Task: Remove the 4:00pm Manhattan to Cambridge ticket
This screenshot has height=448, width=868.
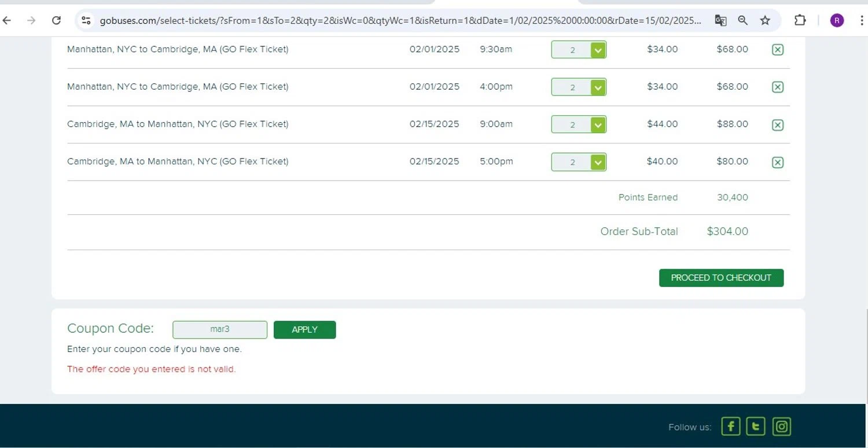Action: tap(778, 87)
